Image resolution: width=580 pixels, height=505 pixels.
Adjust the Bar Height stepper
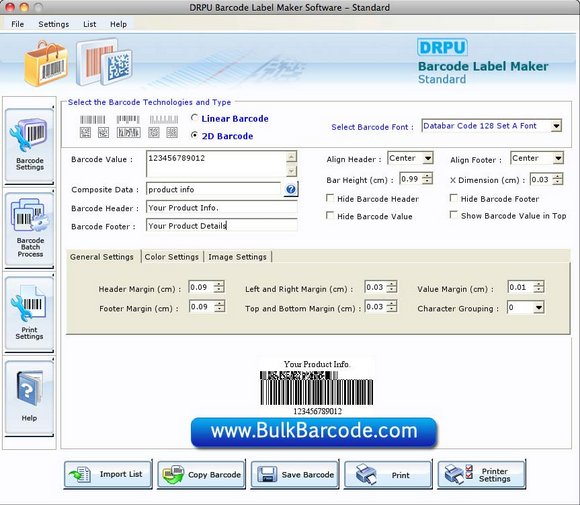(x=427, y=179)
